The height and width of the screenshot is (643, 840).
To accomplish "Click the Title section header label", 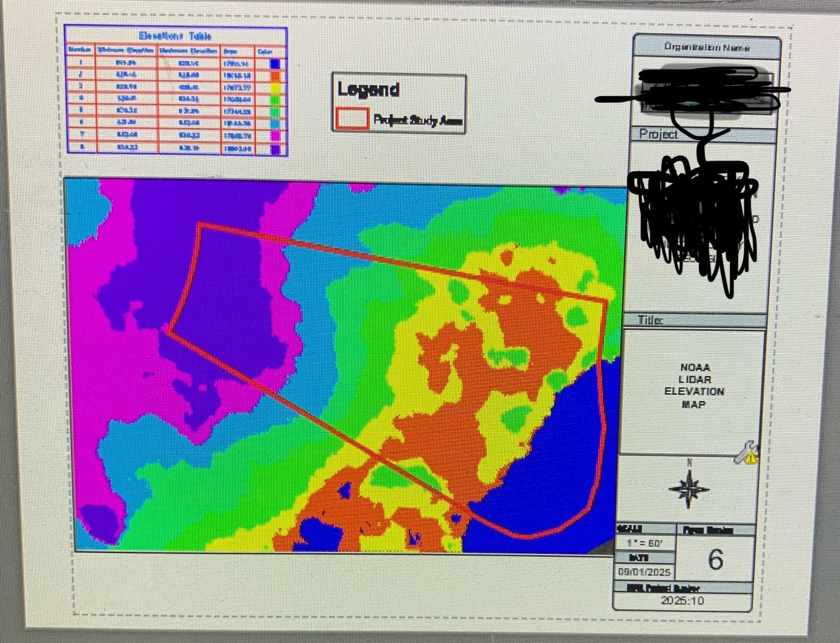I will [650, 320].
